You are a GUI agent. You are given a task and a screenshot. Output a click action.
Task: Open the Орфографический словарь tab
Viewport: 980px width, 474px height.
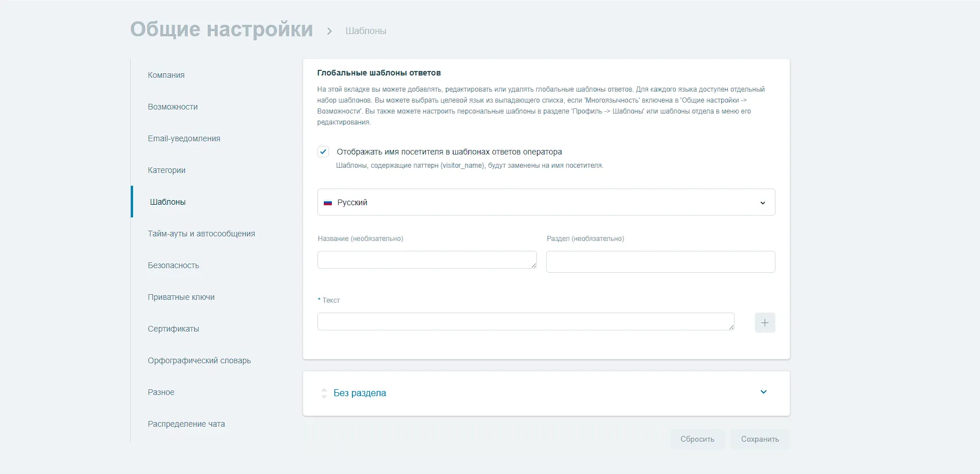[x=199, y=360]
